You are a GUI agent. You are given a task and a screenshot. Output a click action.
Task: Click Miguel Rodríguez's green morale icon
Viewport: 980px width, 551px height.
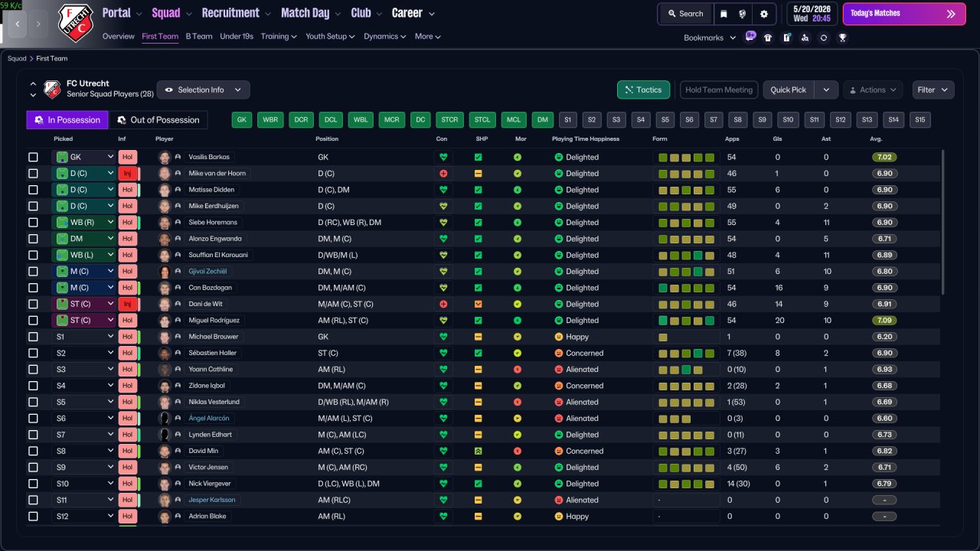pos(518,321)
